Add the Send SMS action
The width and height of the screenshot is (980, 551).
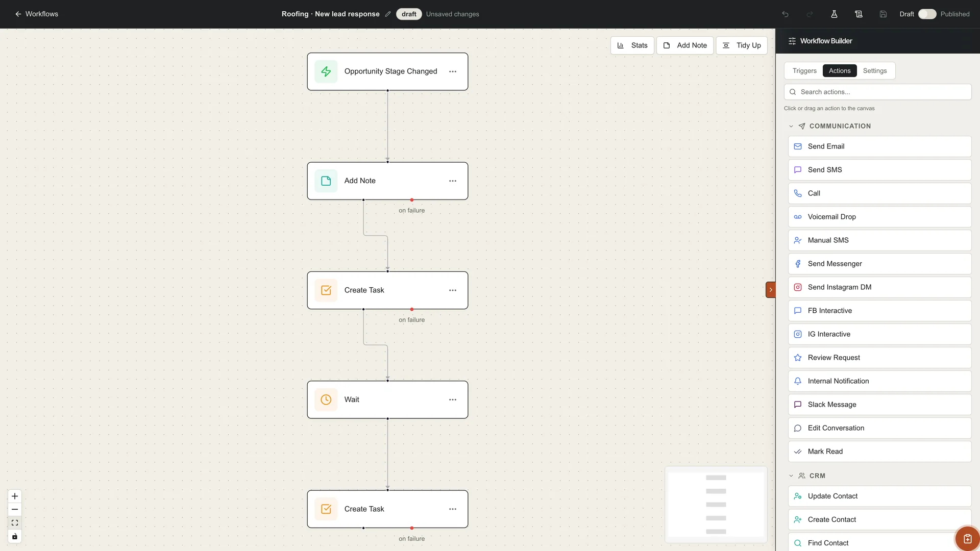[x=879, y=170]
